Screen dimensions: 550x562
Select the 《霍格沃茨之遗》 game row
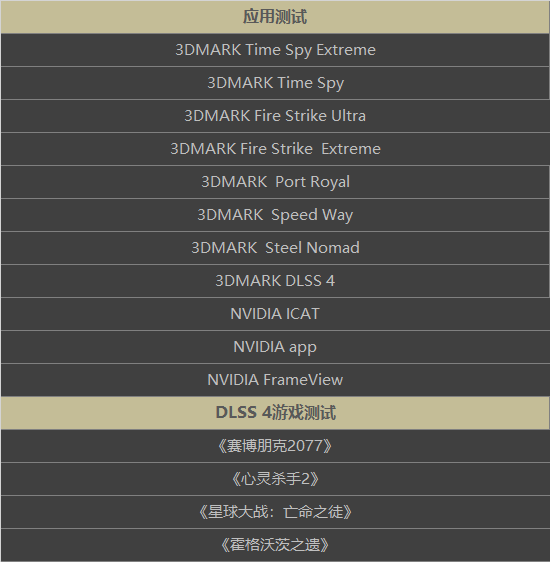tap(275, 545)
